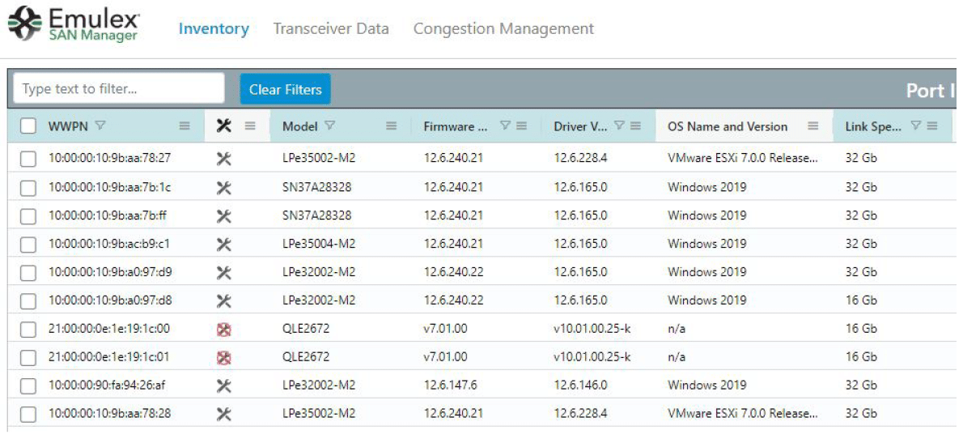This screenshot has width=980, height=443.
Task: Open the OS Name and Version column menu
Action: pos(812,126)
